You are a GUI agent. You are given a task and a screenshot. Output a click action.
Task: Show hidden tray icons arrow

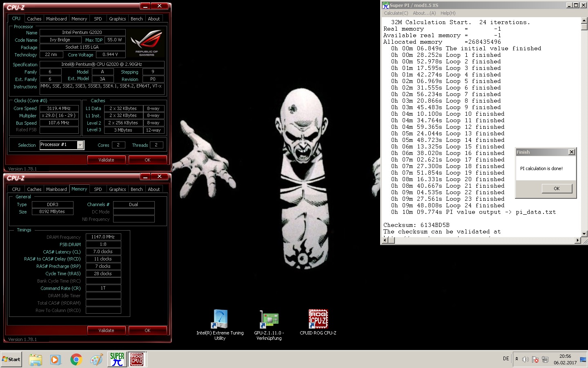click(x=517, y=359)
